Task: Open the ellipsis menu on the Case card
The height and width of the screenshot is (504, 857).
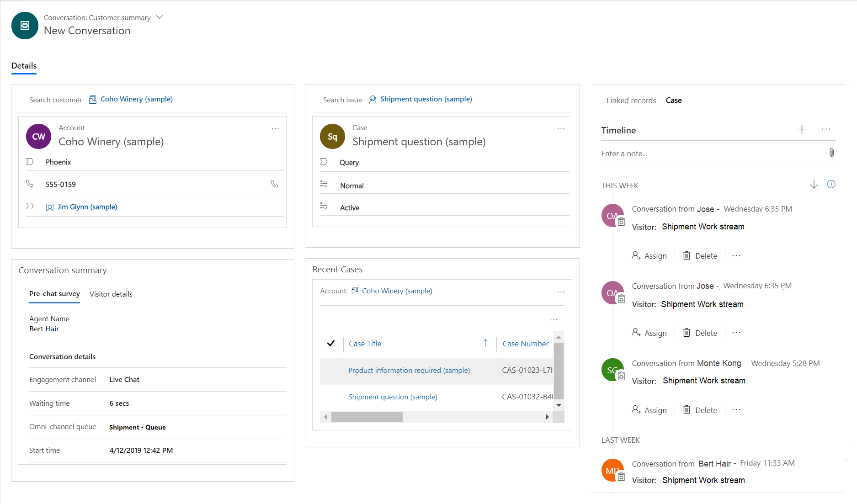Action: [561, 128]
